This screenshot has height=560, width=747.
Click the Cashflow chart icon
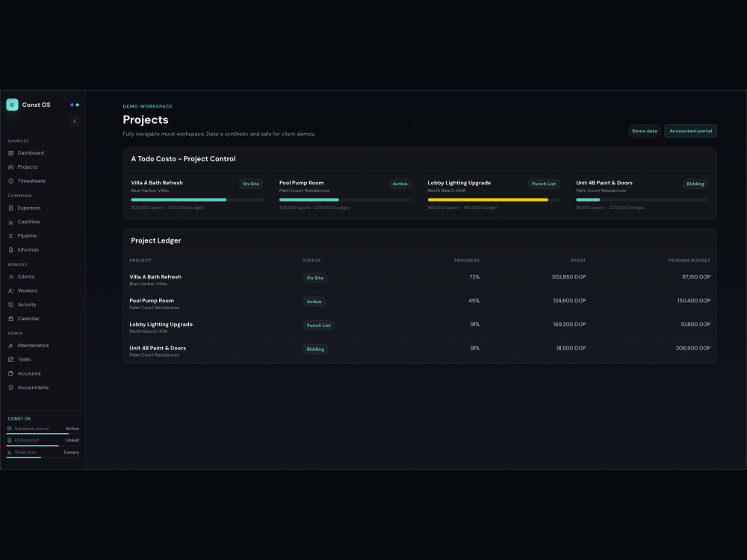pos(11,222)
